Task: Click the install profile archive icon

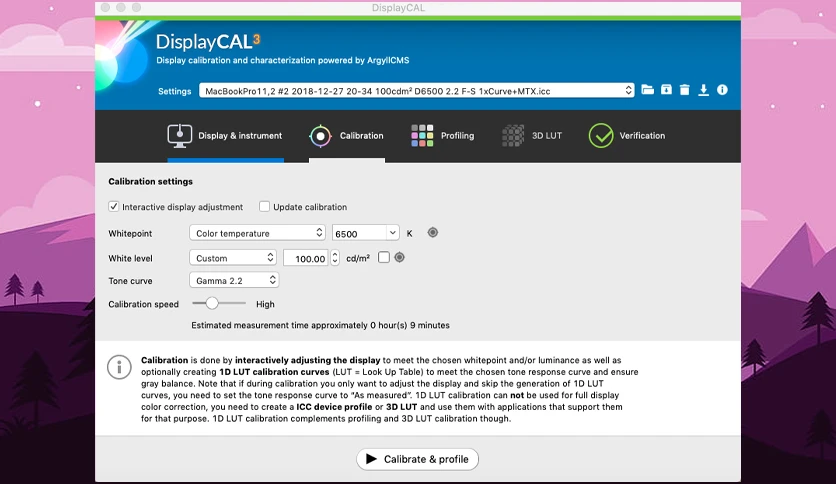Action: point(666,90)
